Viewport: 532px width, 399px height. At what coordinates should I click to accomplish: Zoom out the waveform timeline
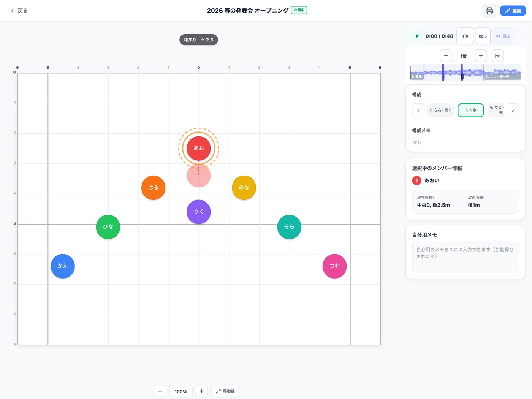446,56
